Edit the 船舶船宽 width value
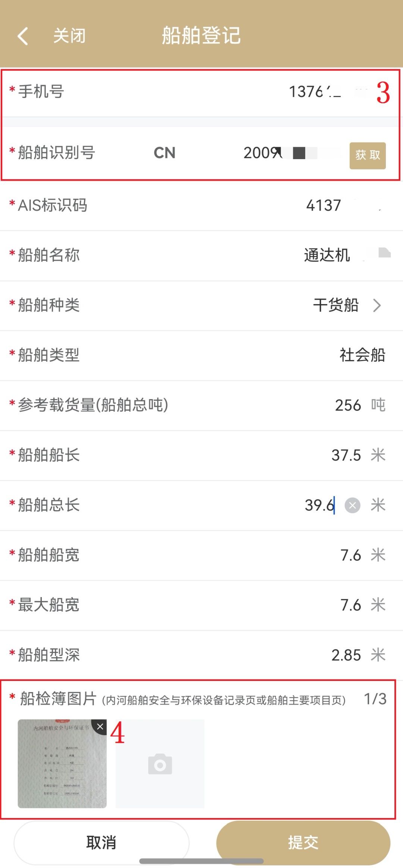Image resolution: width=403 pixels, height=868 pixels. click(350, 555)
